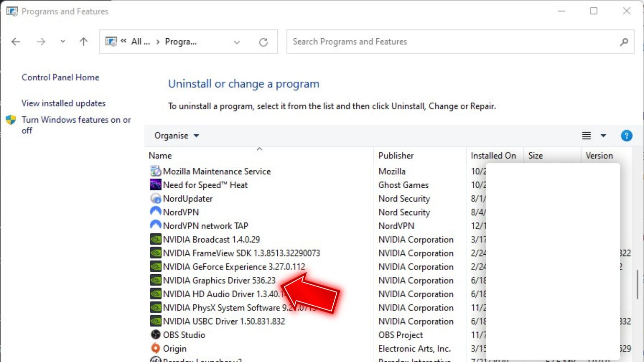This screenshot has height=362, width=644.
Task: Select Need for Speed Heat entry
Action: (x=205, y=185)
